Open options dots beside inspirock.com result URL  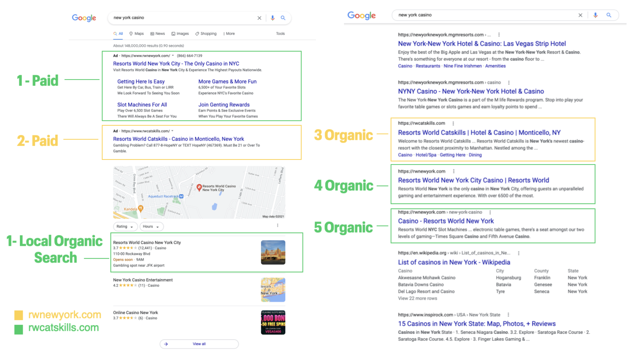tap(509, 315)
